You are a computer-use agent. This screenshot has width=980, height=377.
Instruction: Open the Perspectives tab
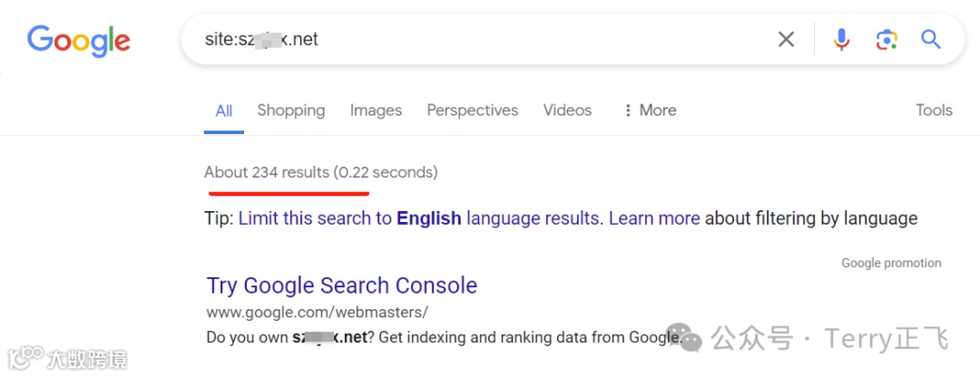[472, 111]
